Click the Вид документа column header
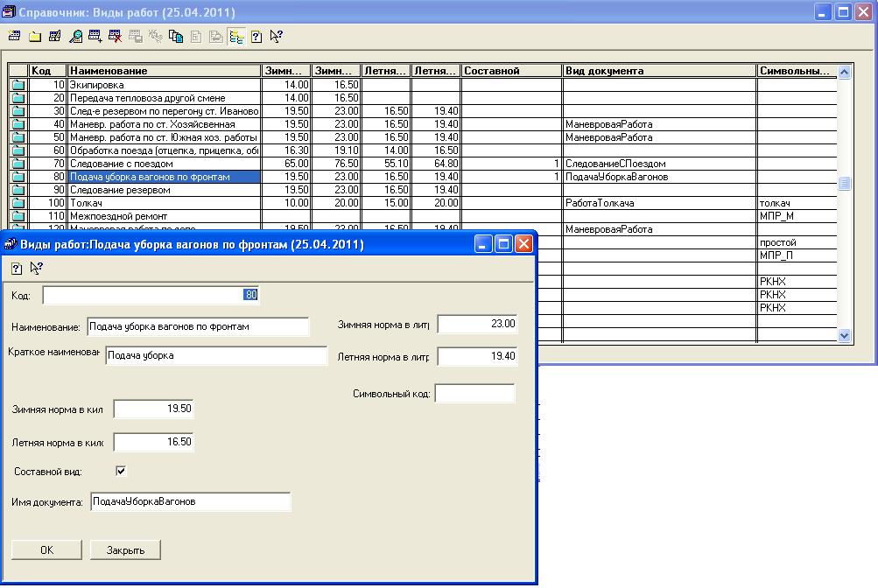 [x=659, y=71]
